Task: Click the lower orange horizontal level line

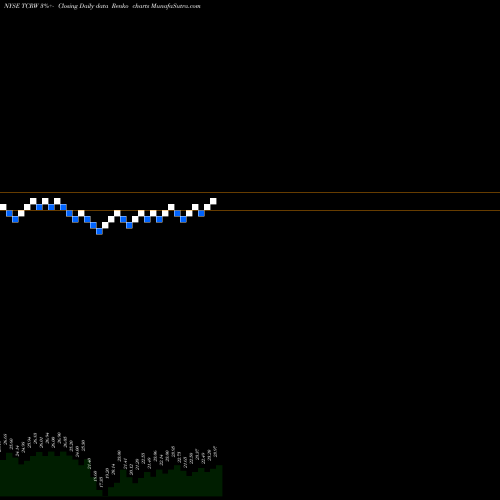Action: pyautogui.click(x=250, y=210)
